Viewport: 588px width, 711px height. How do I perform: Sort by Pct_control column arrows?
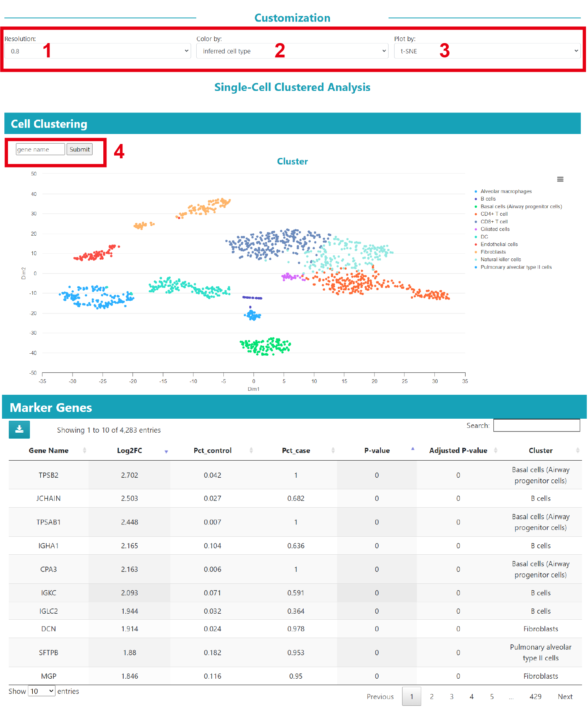251,450
